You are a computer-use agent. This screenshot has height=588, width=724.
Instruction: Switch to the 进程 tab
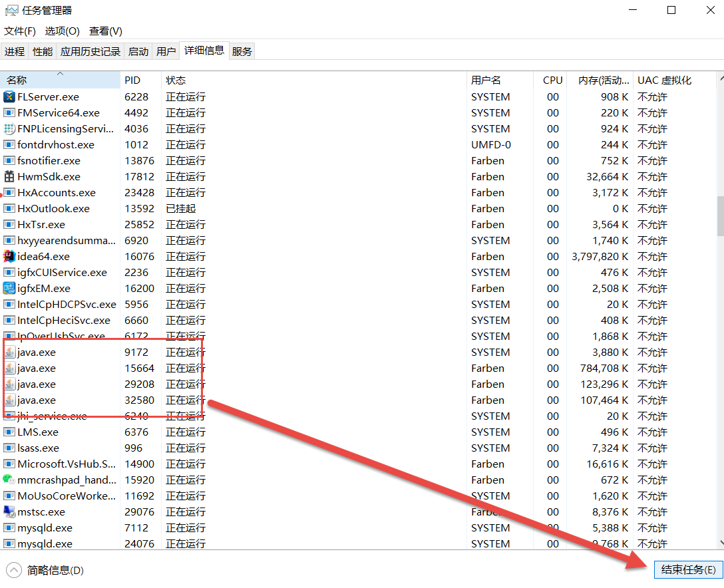15,52
